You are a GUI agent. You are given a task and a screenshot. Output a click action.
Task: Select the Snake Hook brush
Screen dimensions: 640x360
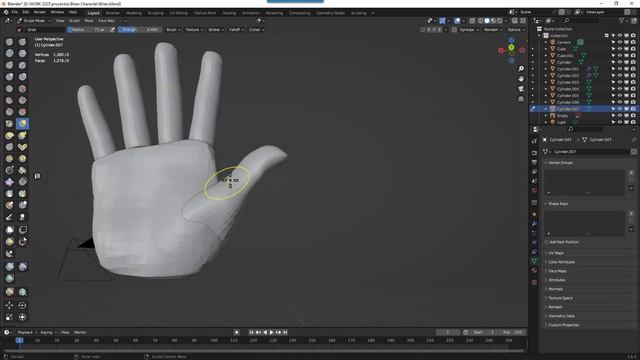coord(22,135)
